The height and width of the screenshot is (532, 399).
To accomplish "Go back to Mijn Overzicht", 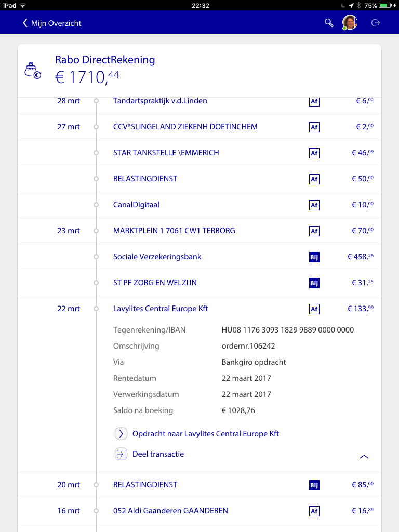I will click(x=52, y=23).
